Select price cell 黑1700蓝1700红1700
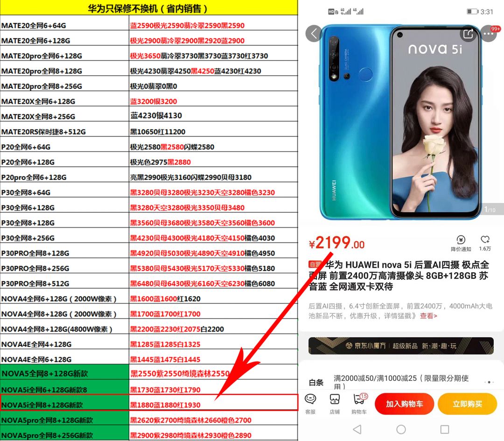 coord(213,311)
